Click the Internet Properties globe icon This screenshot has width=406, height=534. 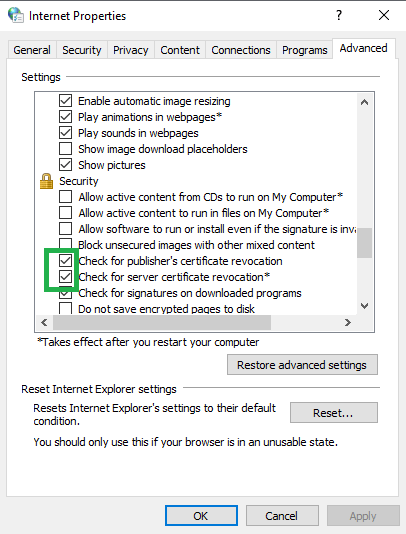coord(16,15)
